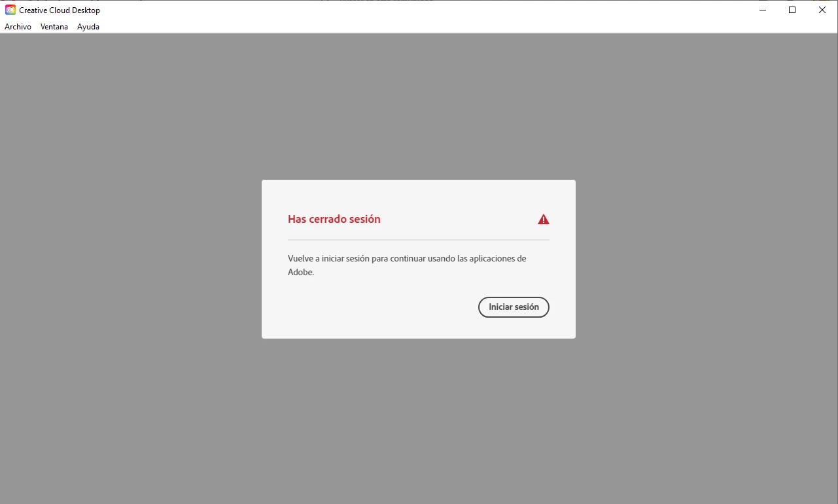Screen dimensions: 838x504
Task: Click the Iniciar sesión button
Action: (514, 307)
